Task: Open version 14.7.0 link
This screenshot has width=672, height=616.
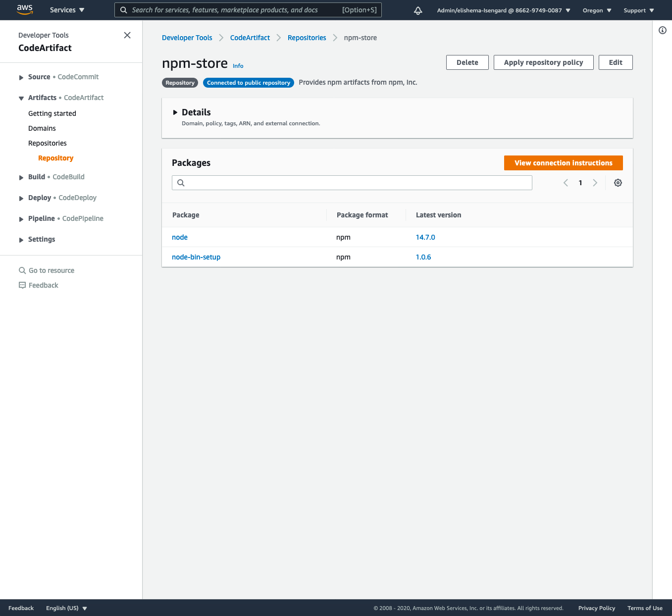Action: pyautogui.click(x=425, y=237)
